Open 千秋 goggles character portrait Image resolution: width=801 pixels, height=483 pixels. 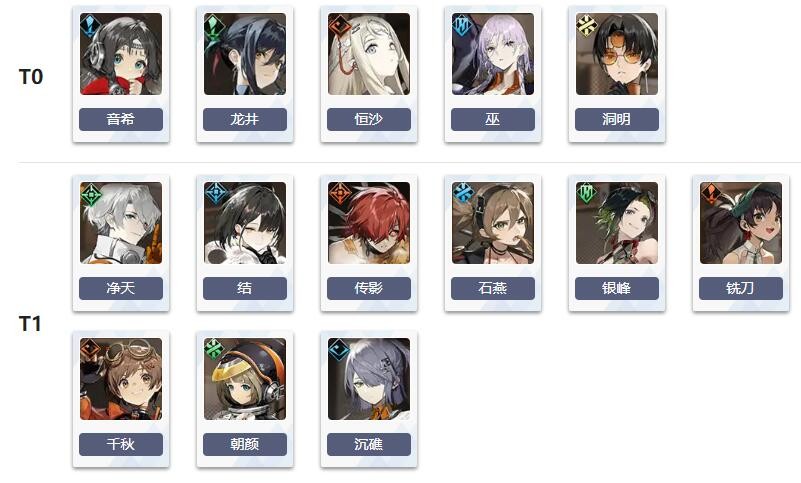click(x=121, y=379)
